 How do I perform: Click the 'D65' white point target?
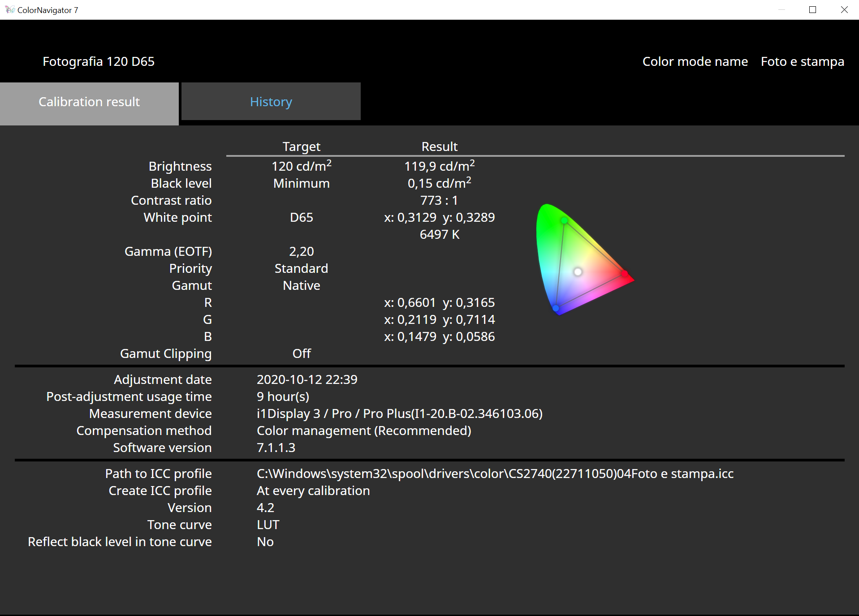(302, 217)
